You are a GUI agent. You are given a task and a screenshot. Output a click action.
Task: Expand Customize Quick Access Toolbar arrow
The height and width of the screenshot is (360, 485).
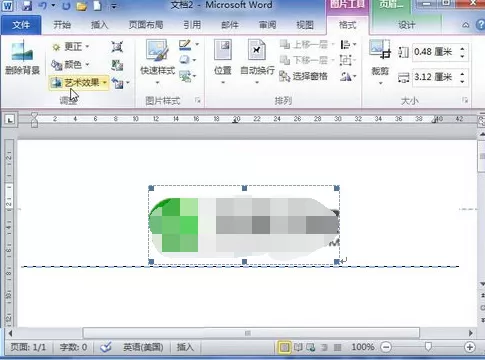tap(114, 6)
